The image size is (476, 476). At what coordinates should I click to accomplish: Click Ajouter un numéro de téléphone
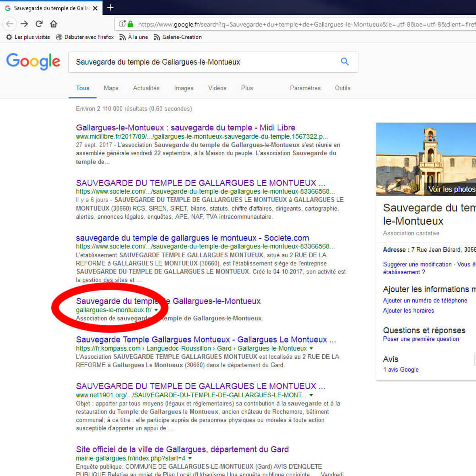(425, 301)
